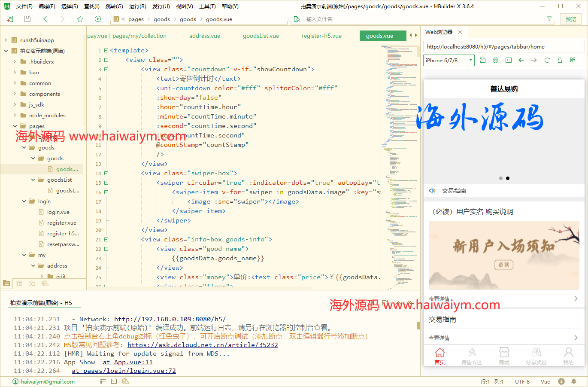Open the 运行(R) menu
This screenshot has width=588, height=387.
[137, 6]
